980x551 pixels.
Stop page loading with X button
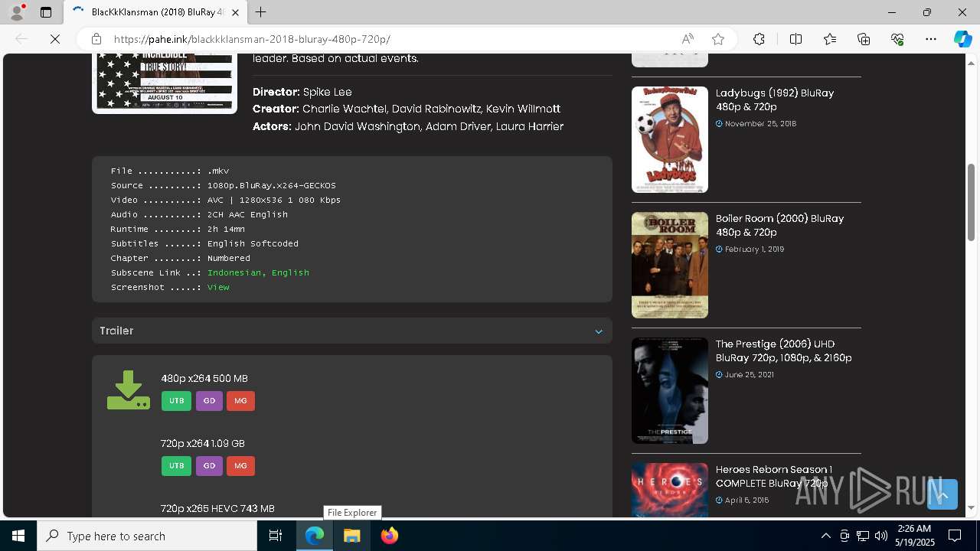tap(55, 39)
